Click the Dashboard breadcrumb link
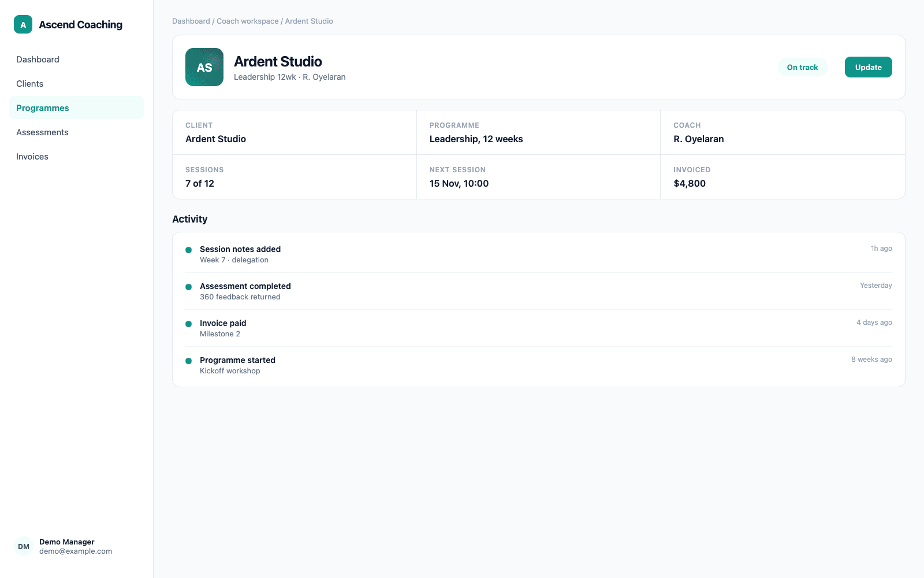Viewport: 924px width, 578px height. tap(191, 21)
